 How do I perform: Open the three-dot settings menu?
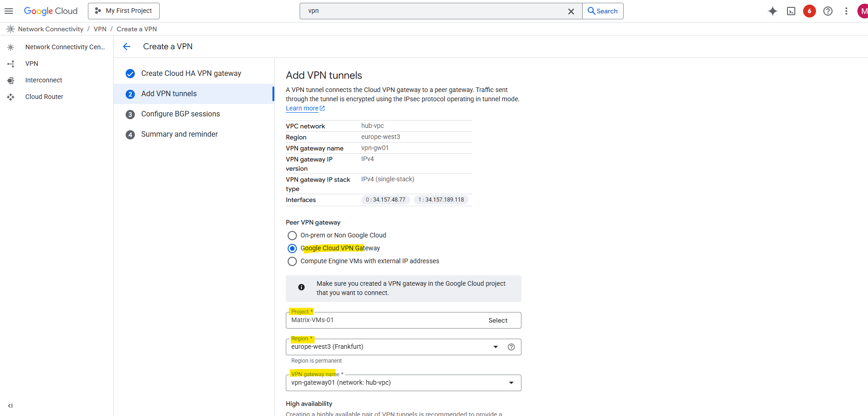(x=846, y=11)
